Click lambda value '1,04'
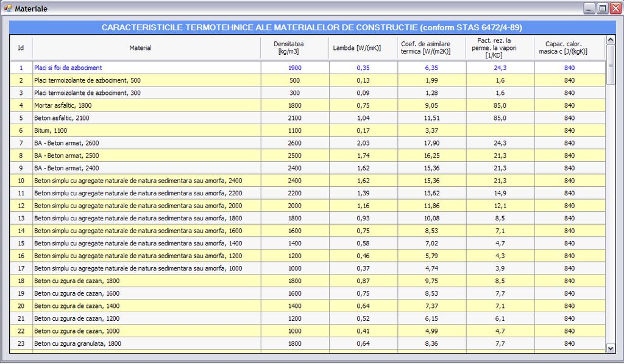Screen dimensions: 624x364 pyautogui.click(x=363, y=118)
